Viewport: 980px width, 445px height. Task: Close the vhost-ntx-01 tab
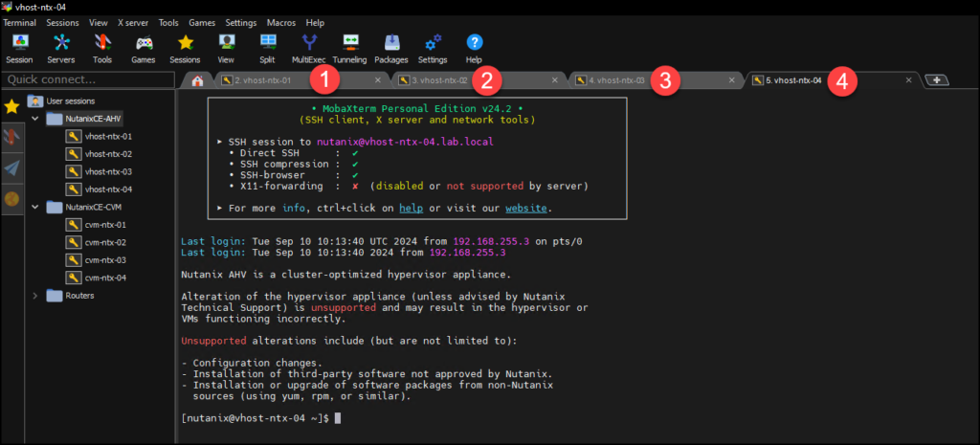(377, 80)
